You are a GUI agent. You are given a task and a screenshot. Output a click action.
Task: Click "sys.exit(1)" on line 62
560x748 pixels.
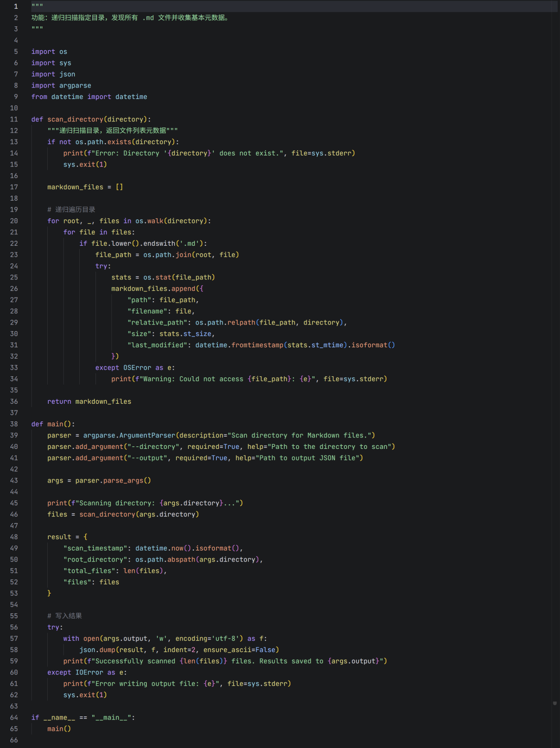point(85,696)
